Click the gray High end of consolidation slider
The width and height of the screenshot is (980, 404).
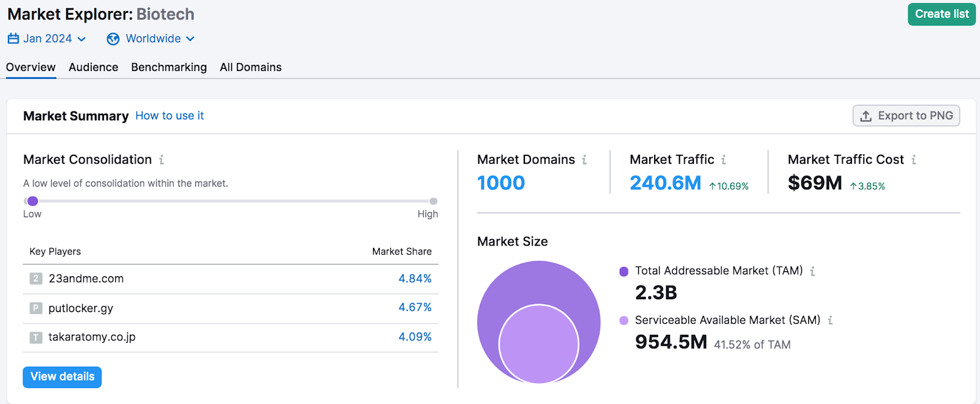point(433,201)
